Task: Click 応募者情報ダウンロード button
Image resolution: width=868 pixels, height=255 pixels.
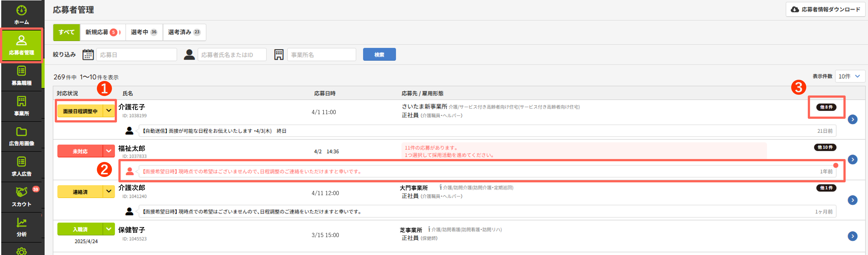Action: [825, 9]
